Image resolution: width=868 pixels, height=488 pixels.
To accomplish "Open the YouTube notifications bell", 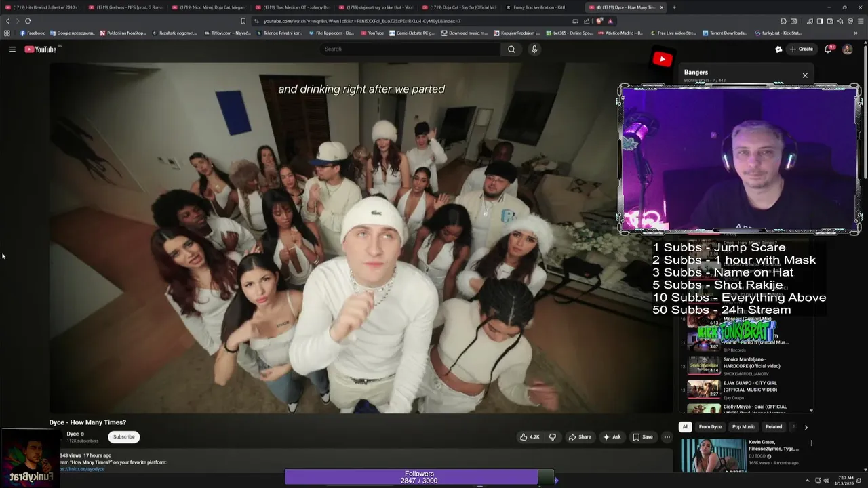I will coord(828,49).
